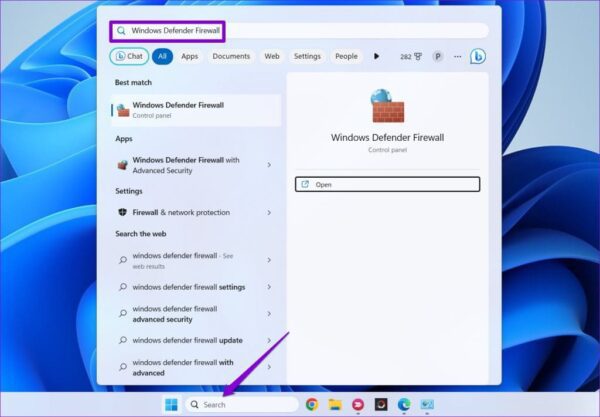This screenshot has width=600, height=417.
Task: Click the taskbar Search box
Action: pyautogui.click(x=242, y=404)
